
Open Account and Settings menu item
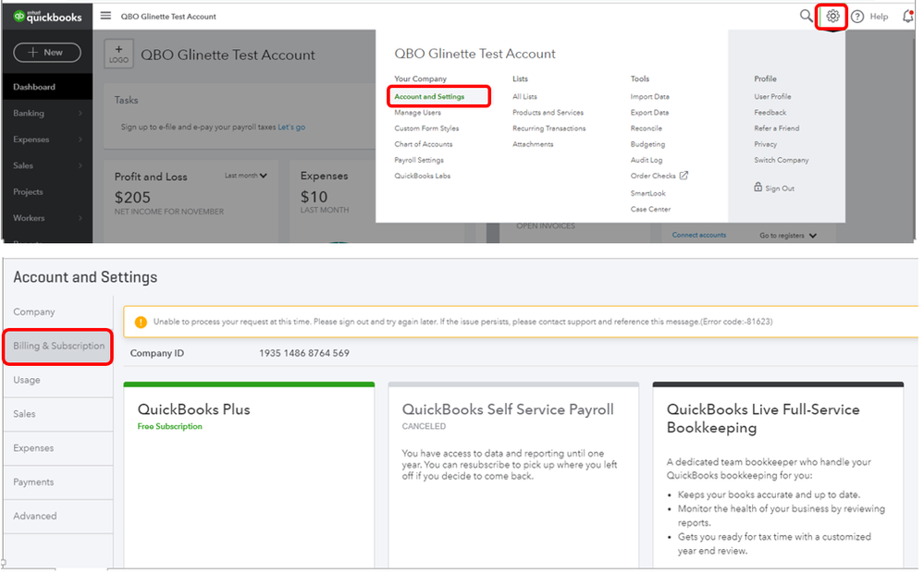tap(429, 96)
